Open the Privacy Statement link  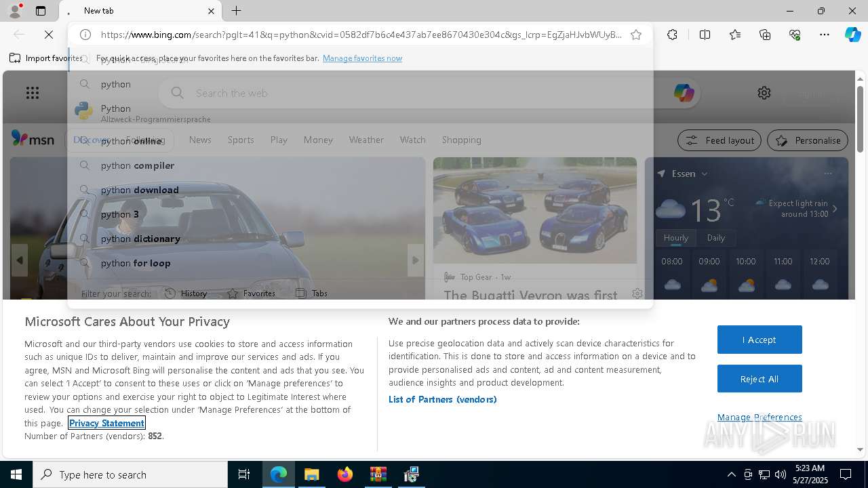coord(106,423)
